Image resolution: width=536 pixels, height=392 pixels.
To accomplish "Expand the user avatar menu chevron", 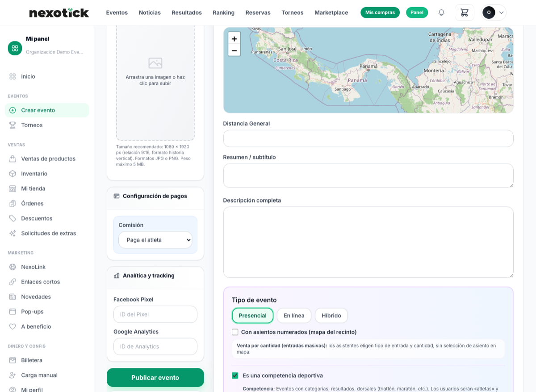I will [501, 13].
